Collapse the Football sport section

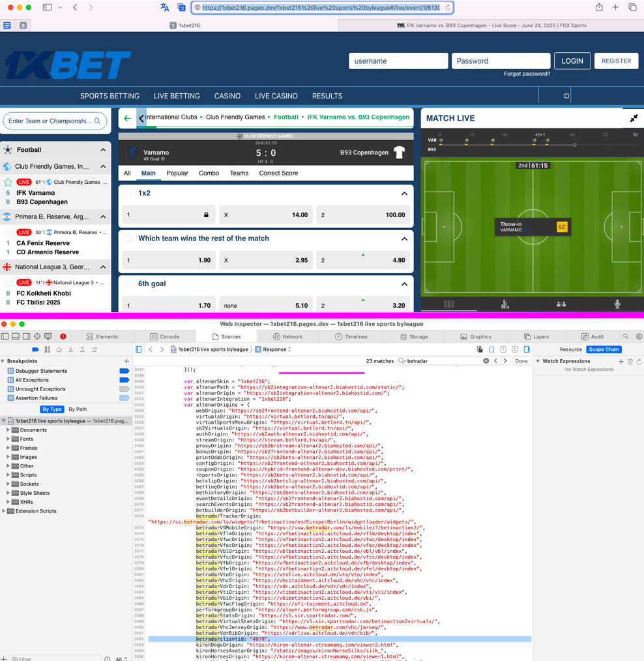coord(103,150)
